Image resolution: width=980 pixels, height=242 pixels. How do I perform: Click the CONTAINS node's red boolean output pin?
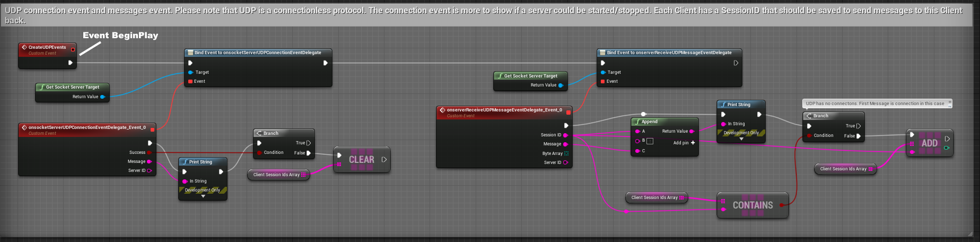(782, 205)
